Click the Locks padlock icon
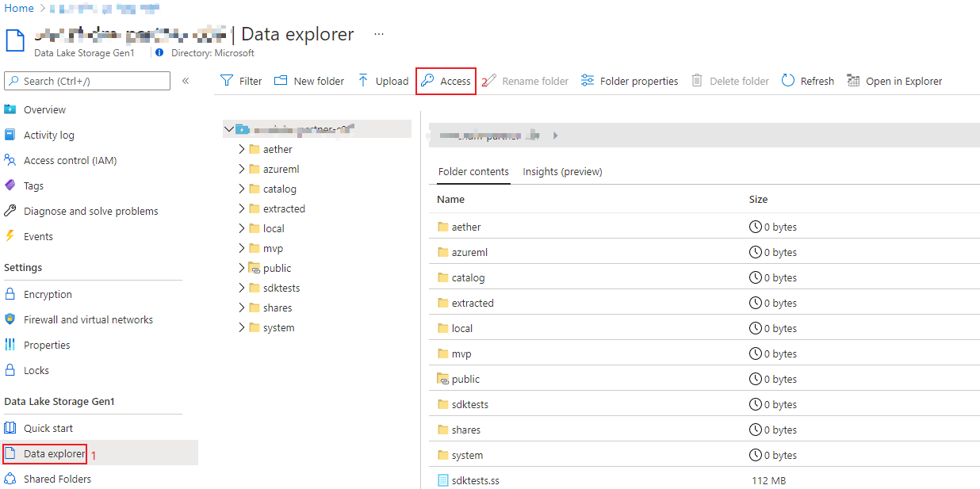This screenshot has height=489, width=980. coord(10,370)
